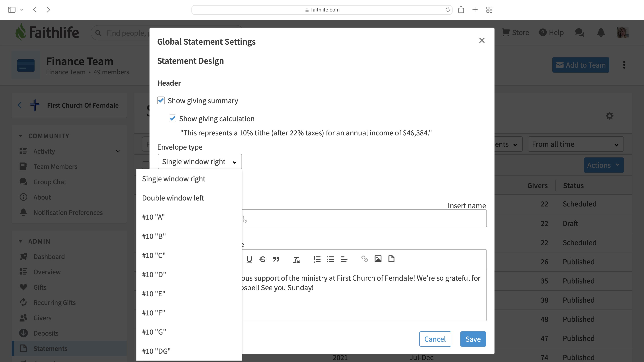
Task: Collapse the COMMUNITY section
Action: tap(21, 136)
